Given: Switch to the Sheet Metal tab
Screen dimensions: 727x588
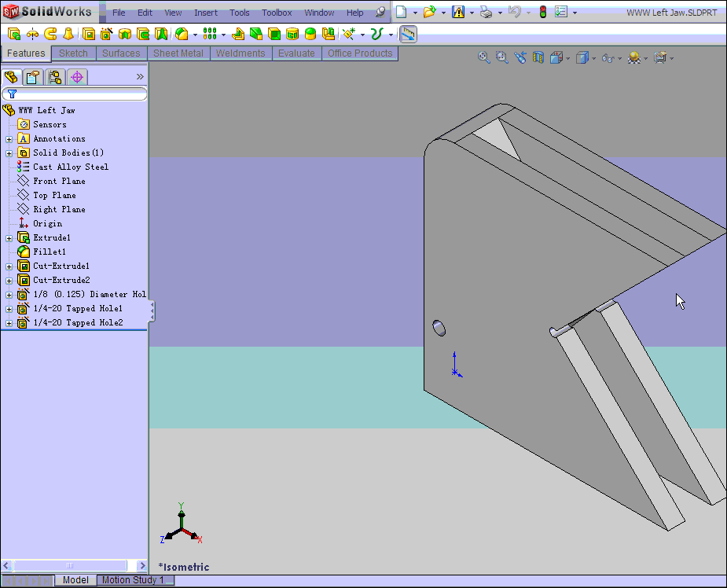Looking at the screenshot, I should point(178,53).
